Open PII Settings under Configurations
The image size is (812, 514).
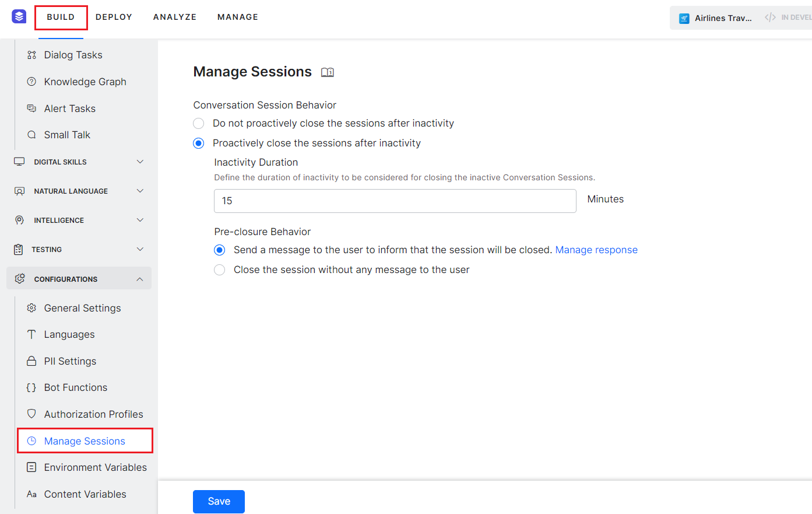click(x=69, y=361)
